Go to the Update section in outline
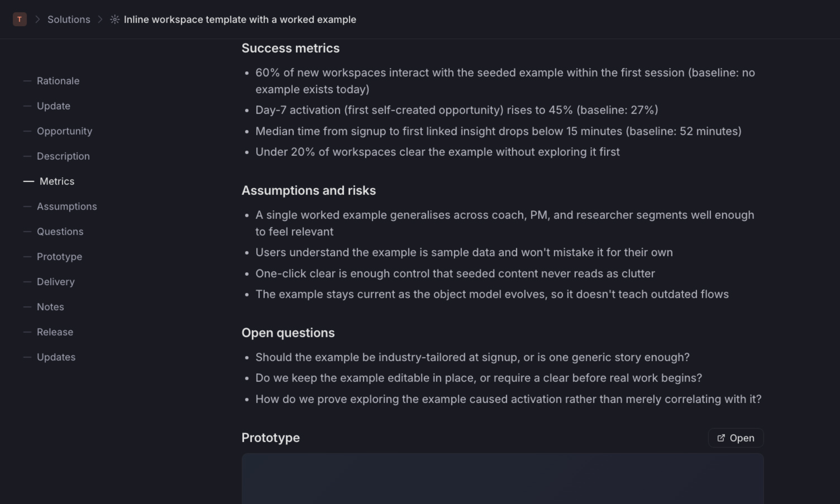 tap(53, 106)
